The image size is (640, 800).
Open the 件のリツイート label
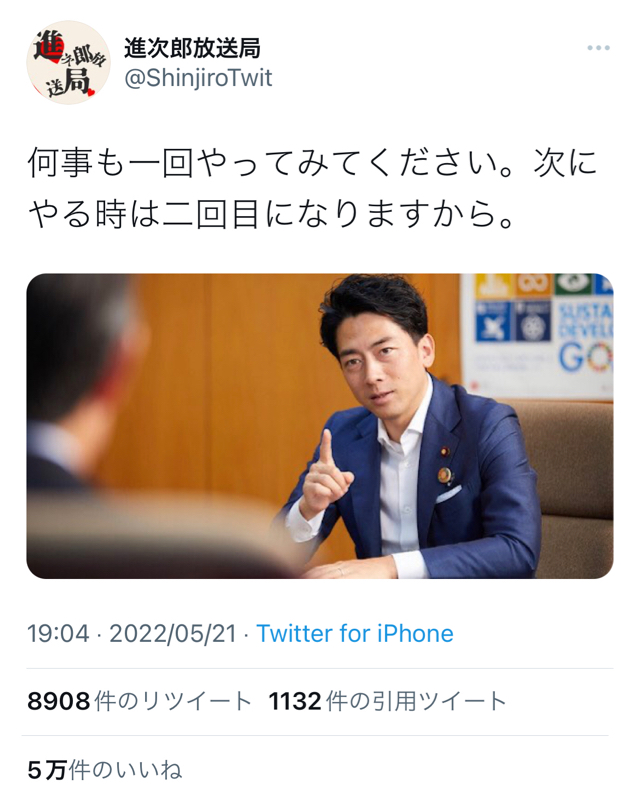pos(173,702)
